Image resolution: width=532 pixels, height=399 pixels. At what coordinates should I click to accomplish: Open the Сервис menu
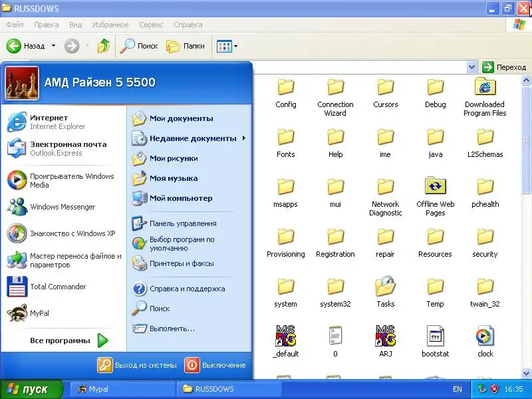tap(151, 25)
